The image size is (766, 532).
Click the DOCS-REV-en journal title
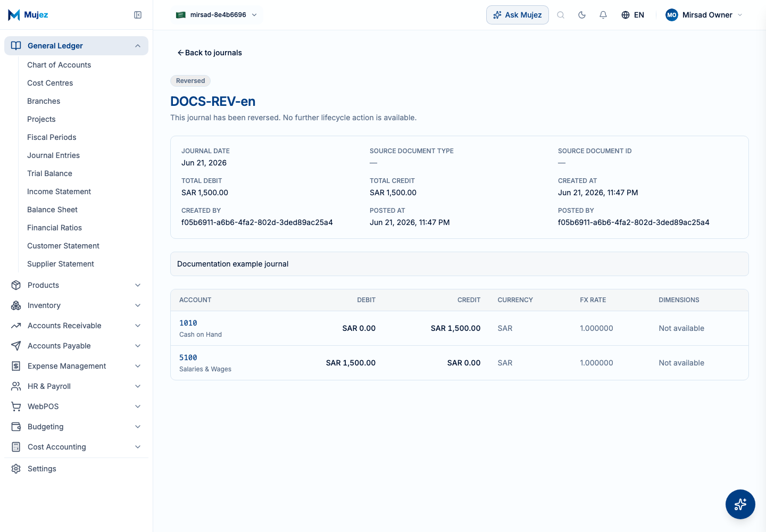click(213, 101)
